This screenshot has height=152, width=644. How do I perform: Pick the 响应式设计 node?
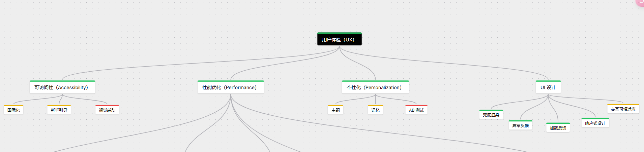[x=595, y=123]
